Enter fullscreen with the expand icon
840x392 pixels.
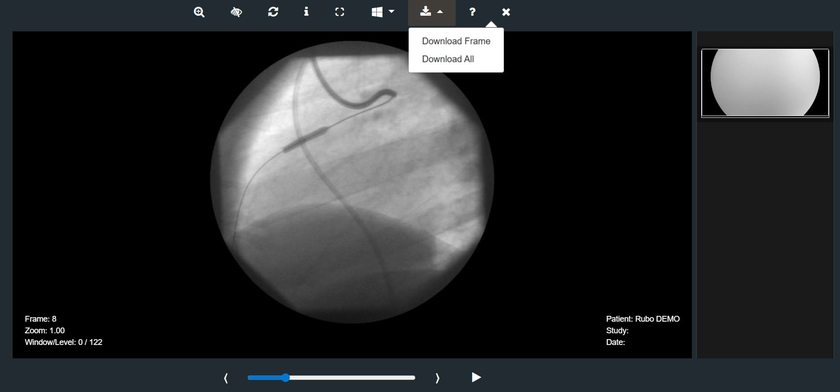[340, 12]
